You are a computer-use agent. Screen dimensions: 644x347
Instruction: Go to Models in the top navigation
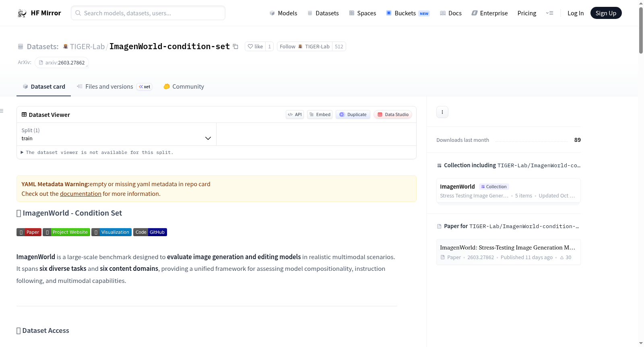283,13
